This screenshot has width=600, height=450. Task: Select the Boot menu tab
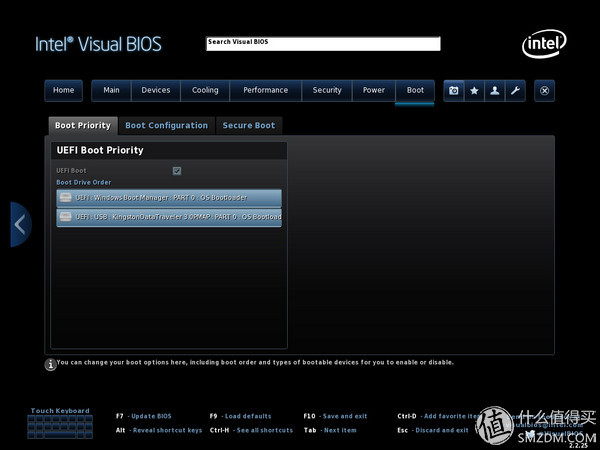[x=415, y=91]
